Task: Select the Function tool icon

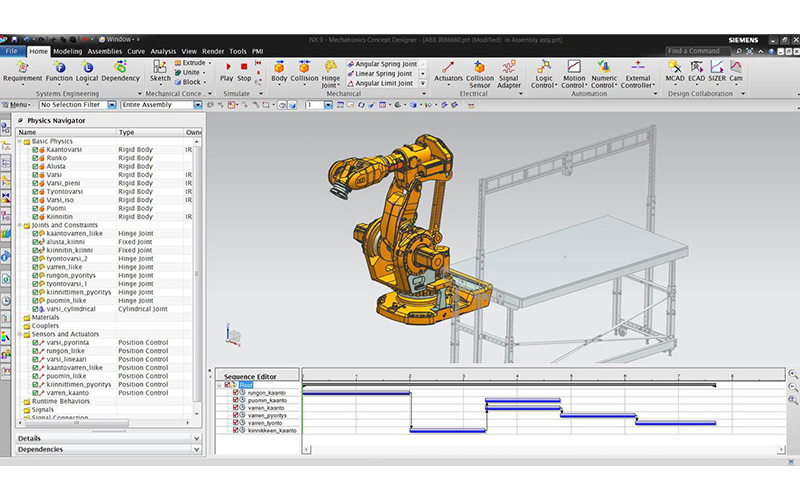Action: (x=59, y=67)
